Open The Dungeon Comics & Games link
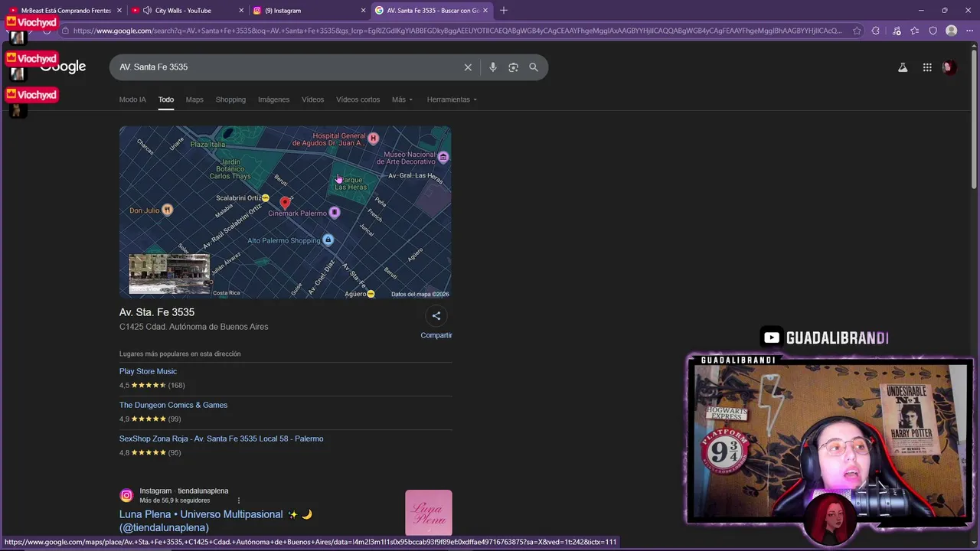 click(173, 405)
